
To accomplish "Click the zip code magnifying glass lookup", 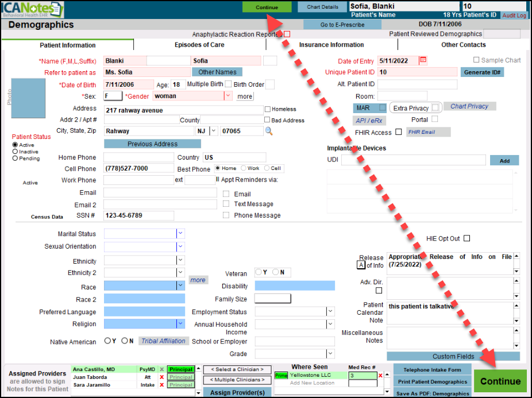I will pos(268,132).
